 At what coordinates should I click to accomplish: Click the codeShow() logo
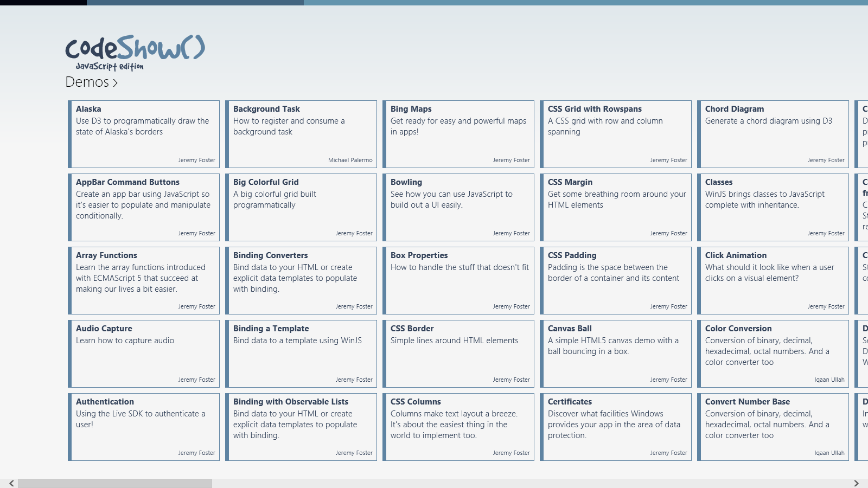point(135,53)
